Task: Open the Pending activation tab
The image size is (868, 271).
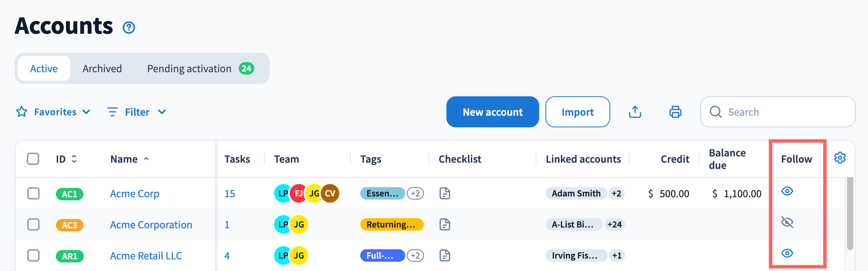Action: pyautogui.click(x=200, y=68)
